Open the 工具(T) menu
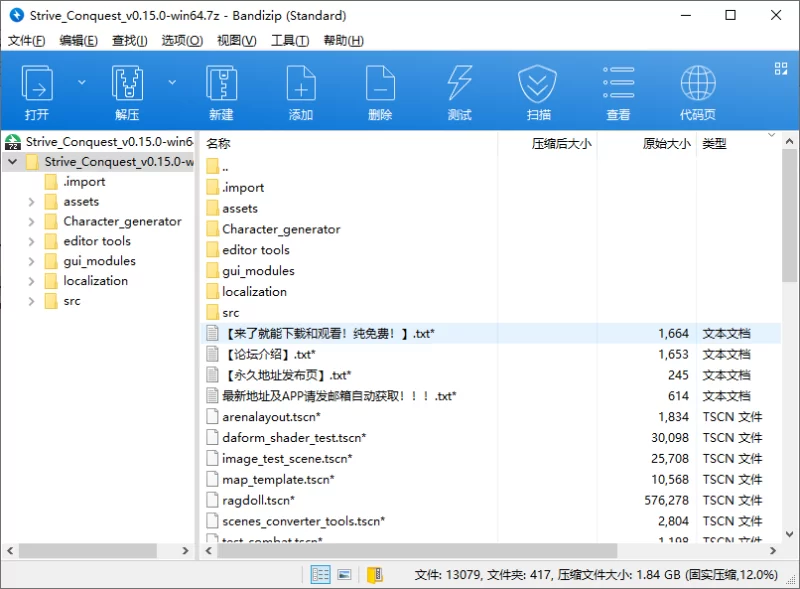The image size is (800, 589). pos(290,40)
